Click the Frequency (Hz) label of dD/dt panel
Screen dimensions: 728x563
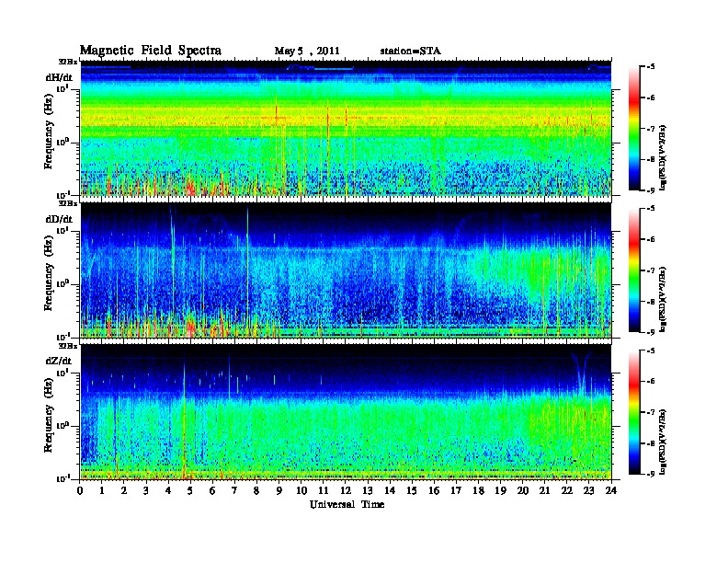49,272
